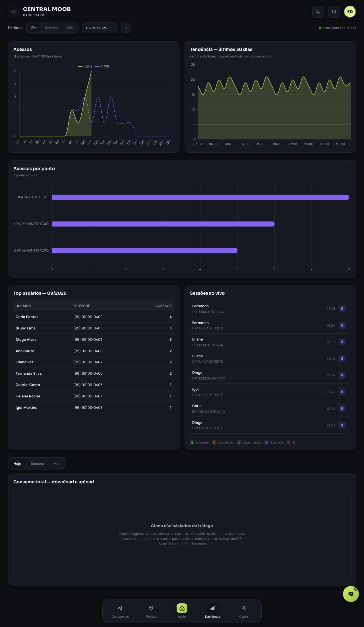
Task: Select Hoje in consumption filter
Action: pos(17,464)
